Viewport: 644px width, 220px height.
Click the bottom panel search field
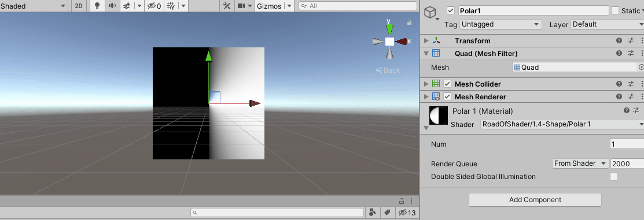[277, 212]
